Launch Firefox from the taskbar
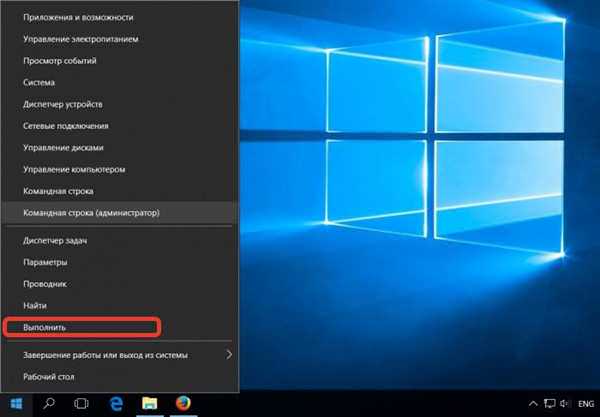Screen dimensions: 600x417 [x=183, y=403]
